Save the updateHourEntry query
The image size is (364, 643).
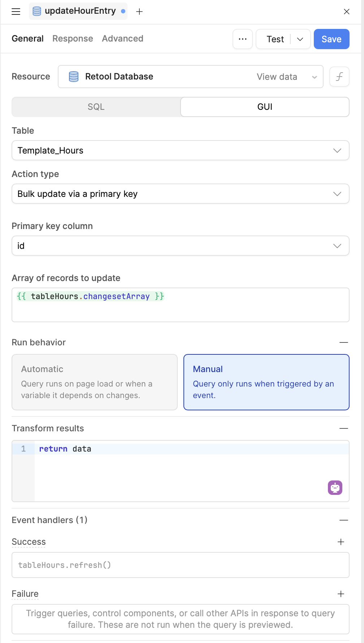(331, 39)
